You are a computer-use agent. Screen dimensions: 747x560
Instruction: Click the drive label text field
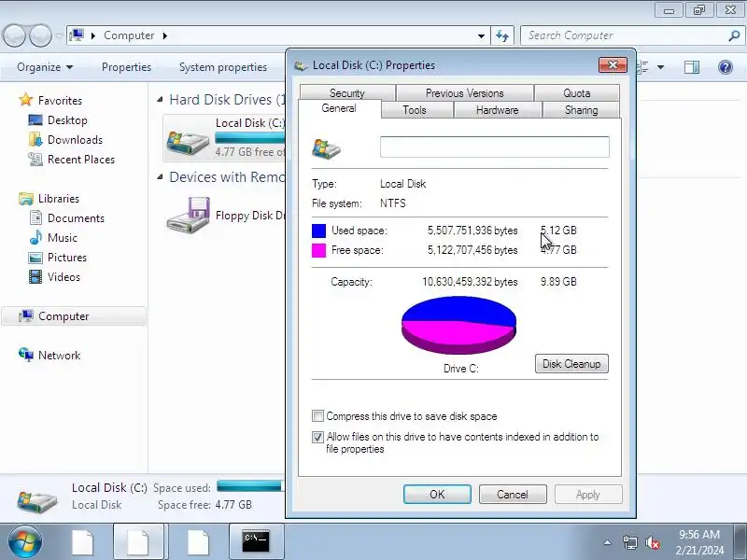(x=495, y=147)
